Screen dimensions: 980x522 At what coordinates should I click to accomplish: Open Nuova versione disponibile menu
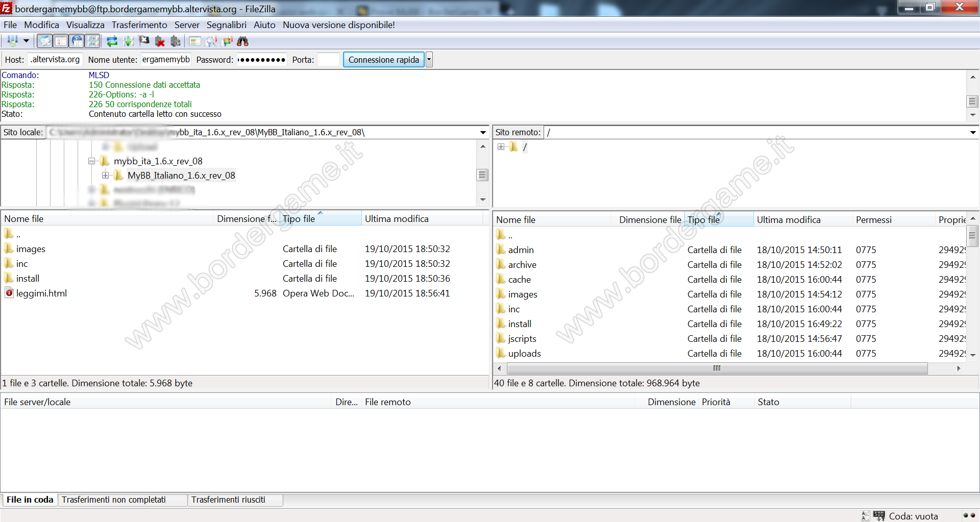(339, 25)
